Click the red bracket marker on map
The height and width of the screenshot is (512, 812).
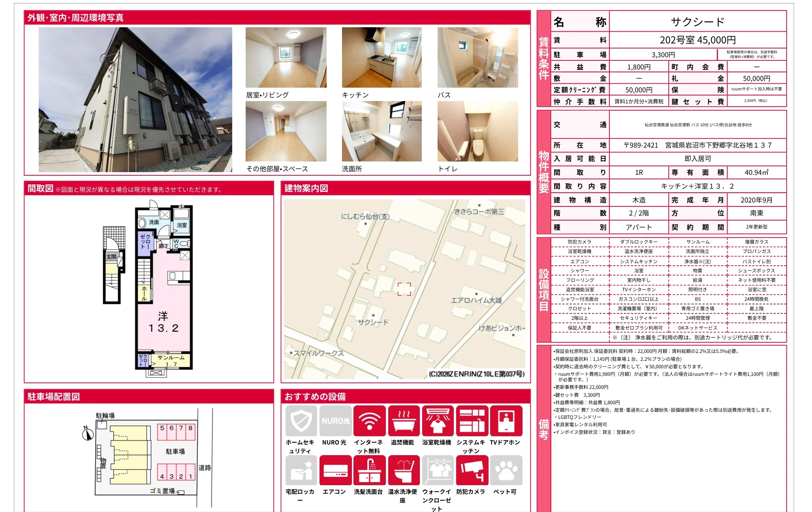pyautogui.click(x=404, y=289)
